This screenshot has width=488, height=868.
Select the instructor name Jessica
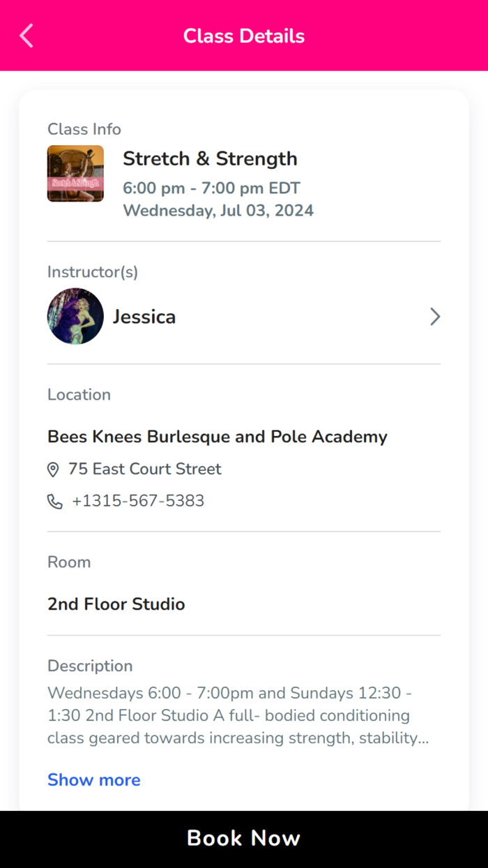[144, 317]
